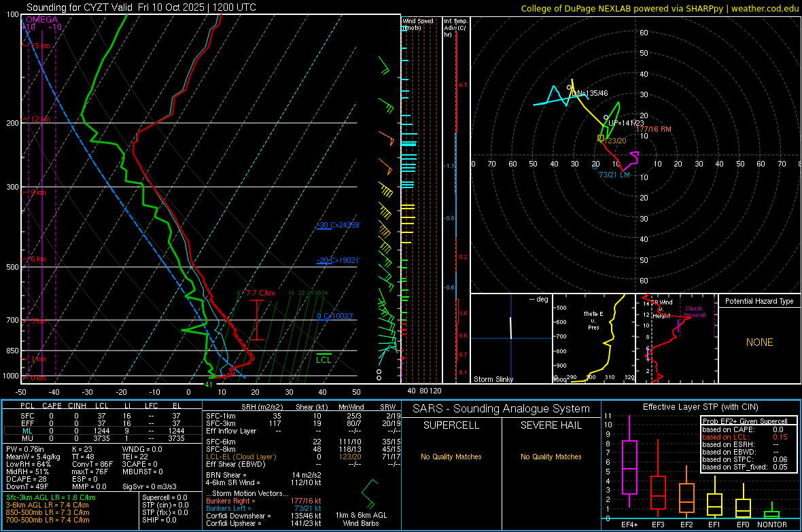The image size is (802, 532).
Task: Click the '-20 C=19021' level label
Action: coord(338,260)
